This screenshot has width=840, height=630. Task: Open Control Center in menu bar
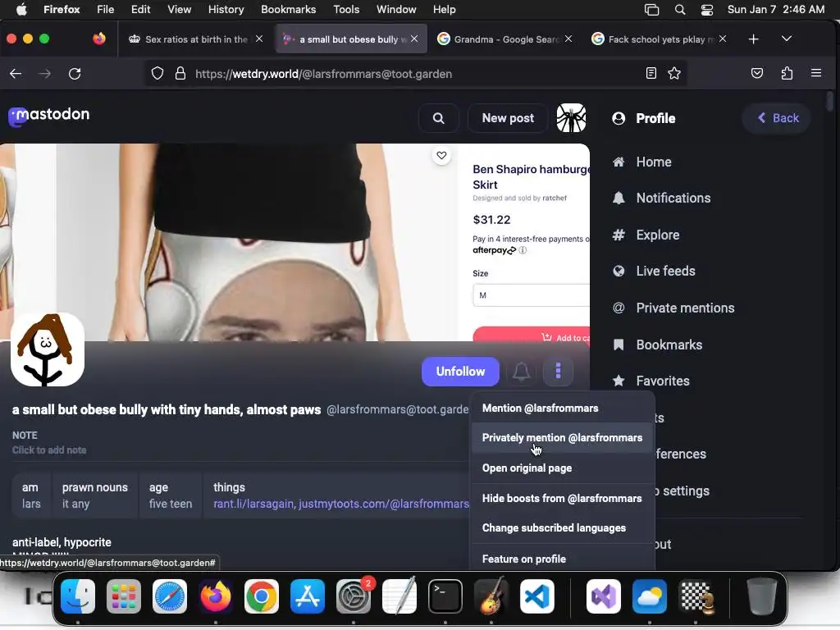pos(707,9)
